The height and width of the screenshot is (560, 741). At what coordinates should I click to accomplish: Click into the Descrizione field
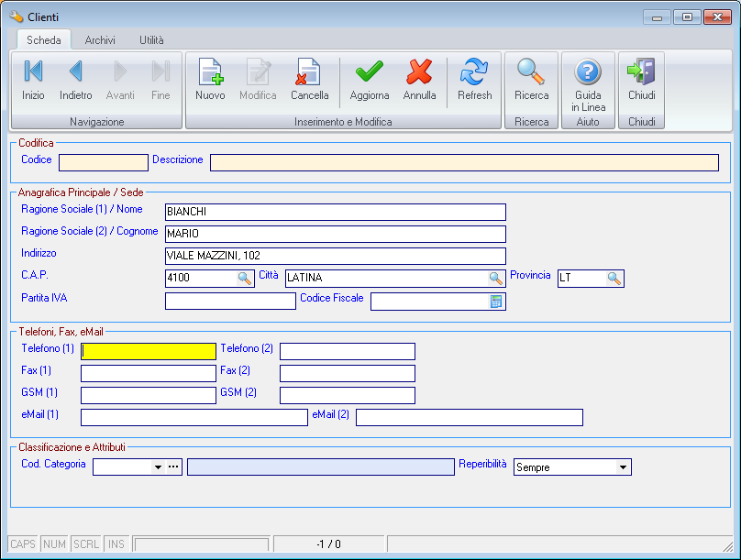(465, 162)
